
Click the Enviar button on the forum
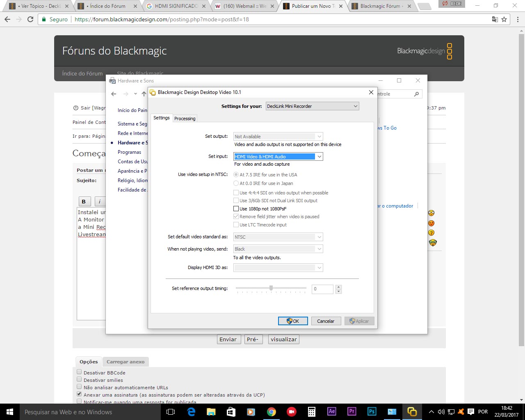click(x=228, y=339)
